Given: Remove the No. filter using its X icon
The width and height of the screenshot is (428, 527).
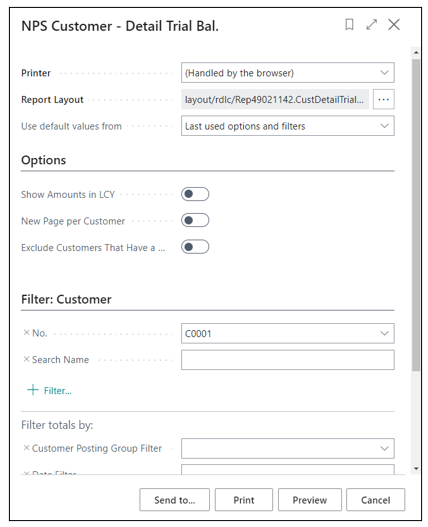Looking at the screenshot, I should coord(26,333).
